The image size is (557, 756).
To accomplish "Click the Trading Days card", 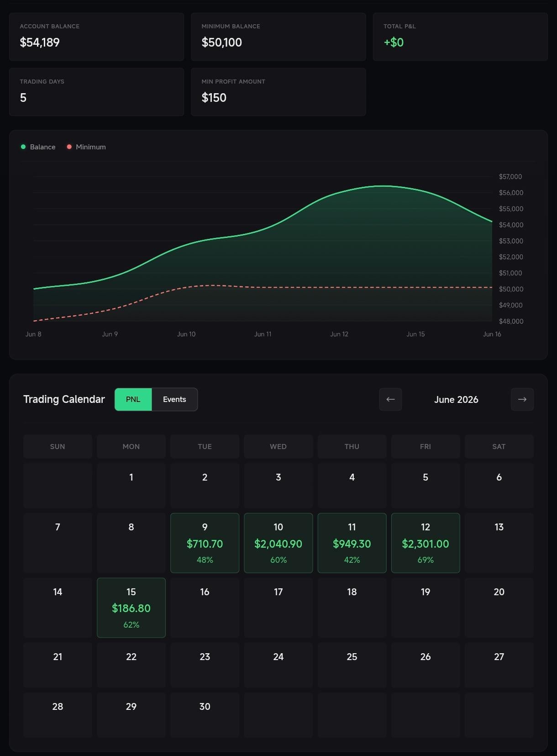I will point(96,92).
